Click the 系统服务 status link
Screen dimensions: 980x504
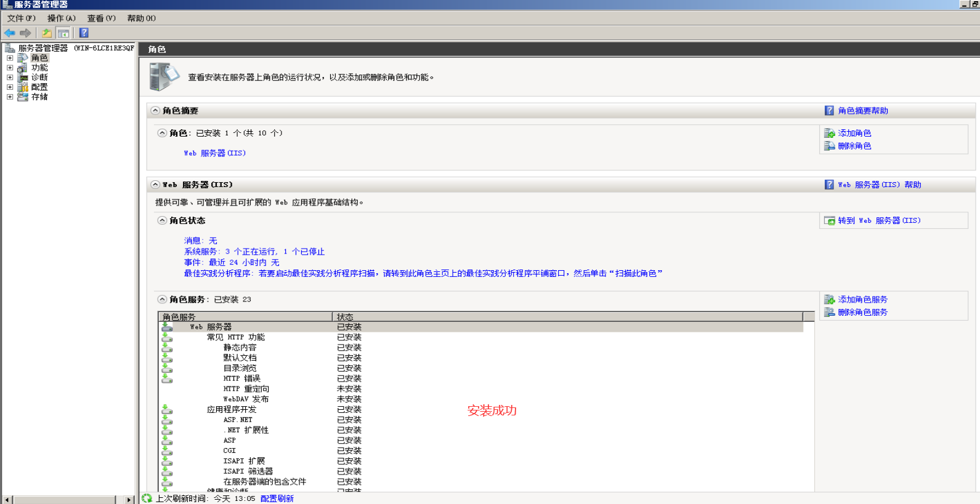tap(254, 252)
